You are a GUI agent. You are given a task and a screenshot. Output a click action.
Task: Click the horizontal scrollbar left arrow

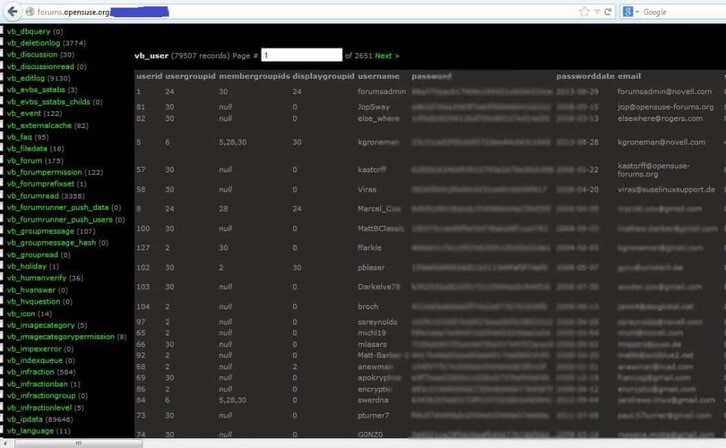tap(6, 443)
